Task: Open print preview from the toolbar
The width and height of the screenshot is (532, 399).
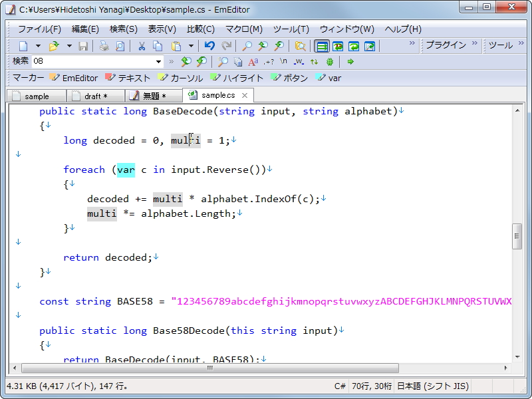Action: [x=120, y=46]
